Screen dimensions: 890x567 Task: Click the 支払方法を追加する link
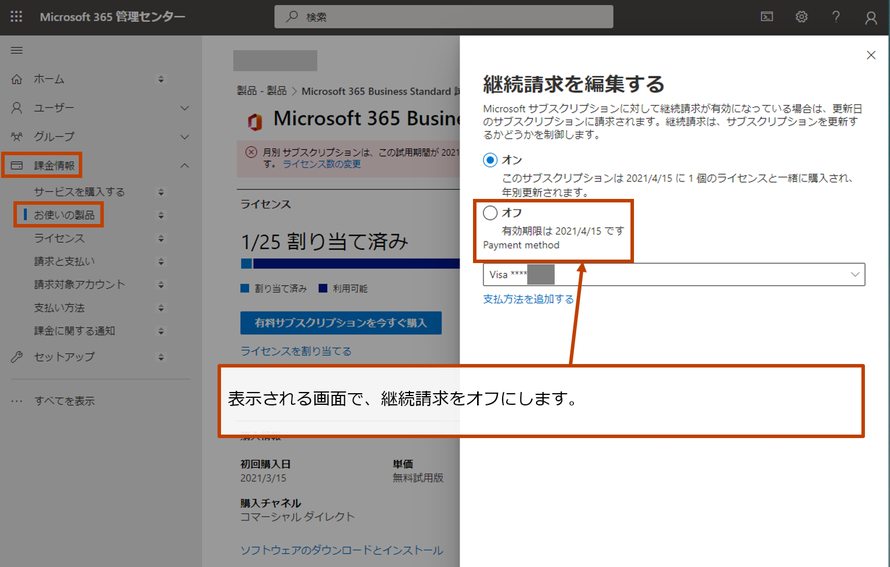tap(528, 299)
